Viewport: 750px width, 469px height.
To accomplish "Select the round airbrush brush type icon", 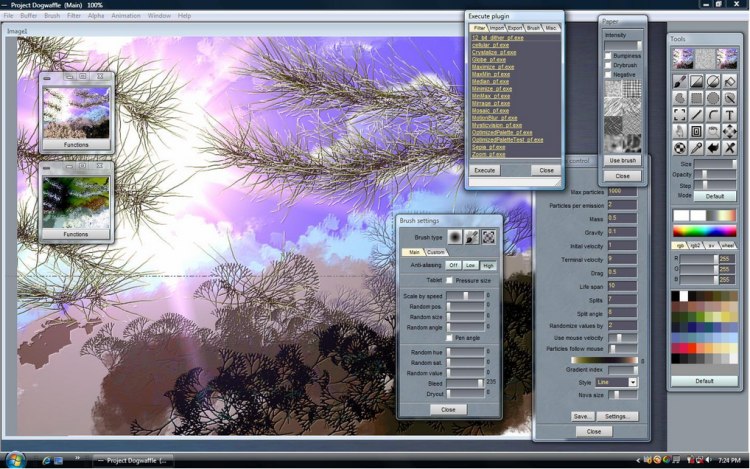I will [454, 237].
